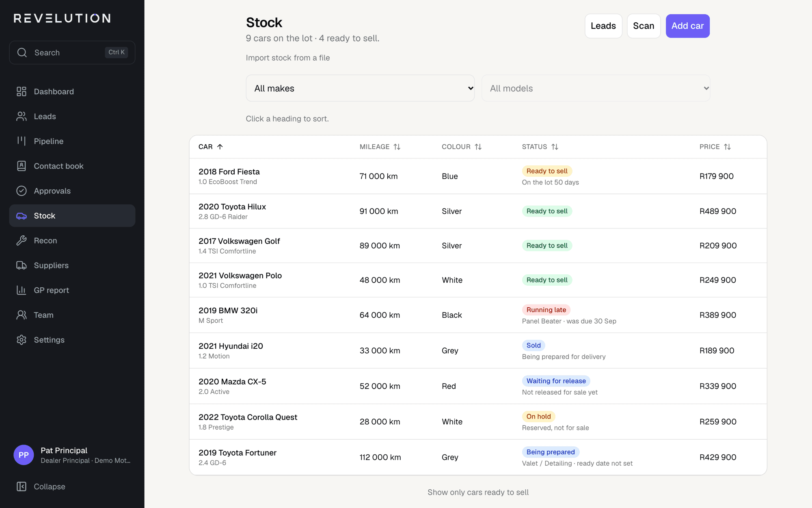Click the Search input field
Image resolution: width=812 pixels, height=508 pixels.
tap(72, 52)
